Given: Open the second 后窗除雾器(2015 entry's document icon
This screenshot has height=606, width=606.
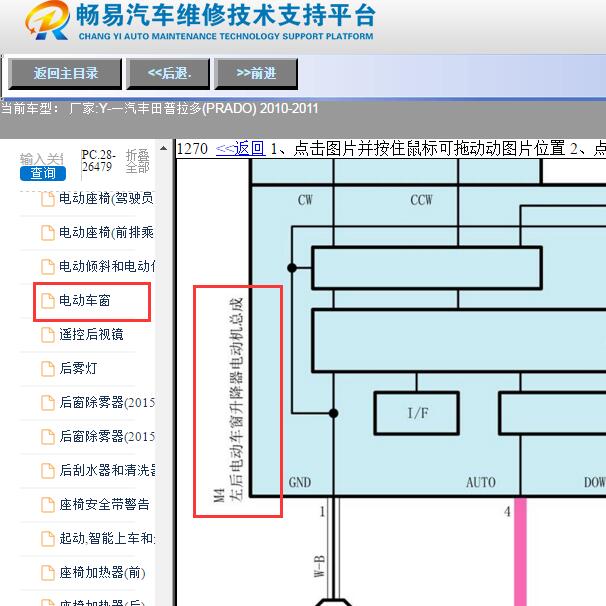Looking at the screenshot, I should click(x=48, y=437).
